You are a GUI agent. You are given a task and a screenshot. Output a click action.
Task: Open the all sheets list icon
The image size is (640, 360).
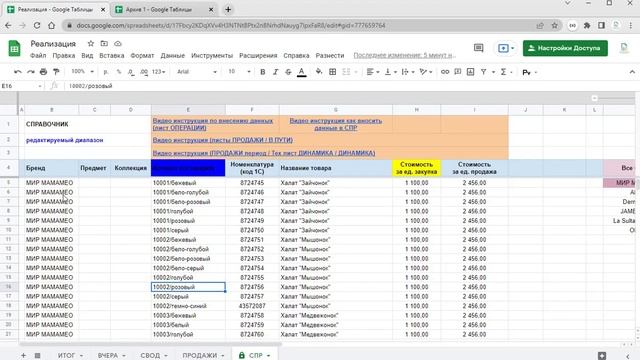tap(37, 356)
